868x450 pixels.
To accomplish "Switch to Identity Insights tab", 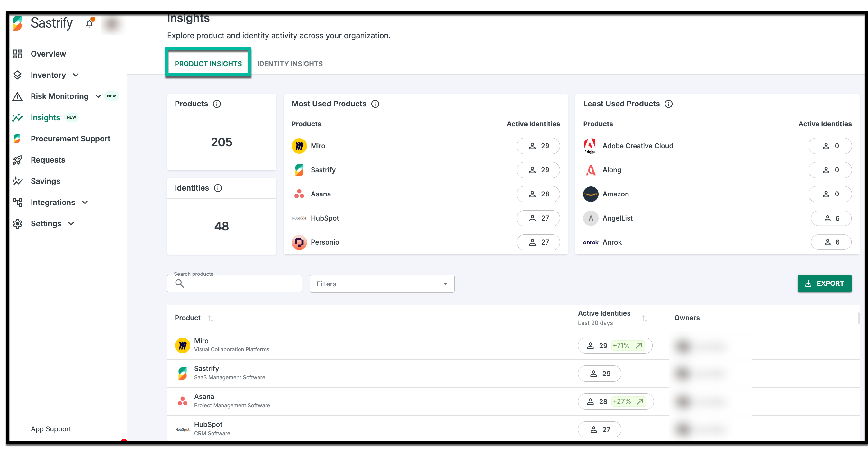I will click(x=290, y=64).
